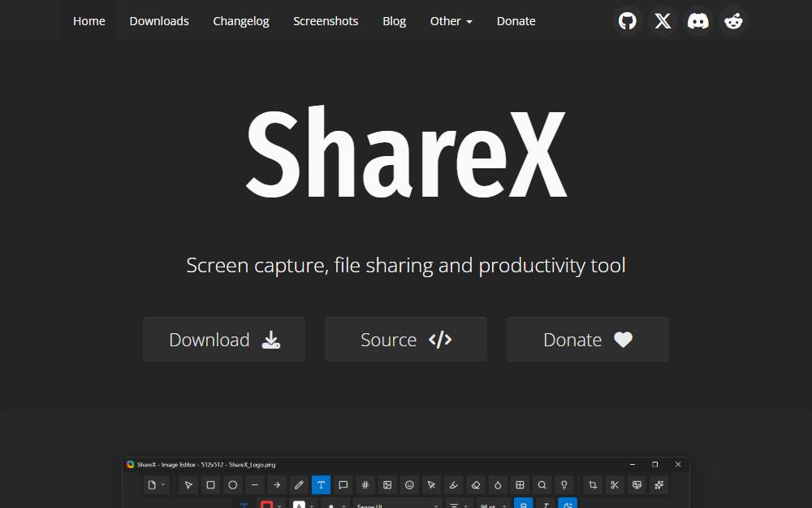
Task: Select the Line tool in Image Editor
Action: click(x=255, y=485)
